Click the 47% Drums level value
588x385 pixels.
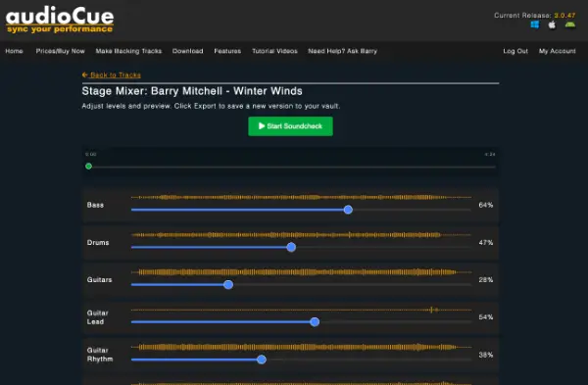tap(486, 243)
